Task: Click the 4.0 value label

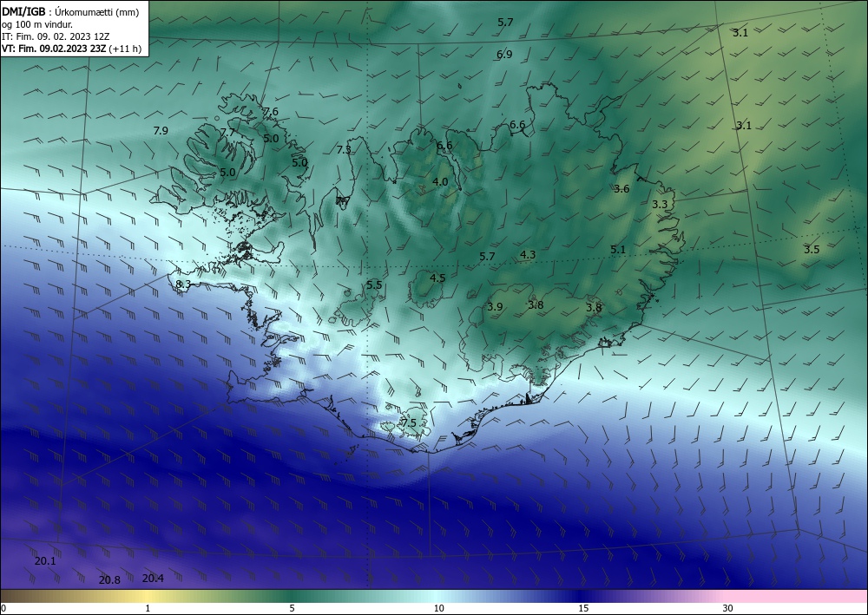Action: (x=440, y=181)
